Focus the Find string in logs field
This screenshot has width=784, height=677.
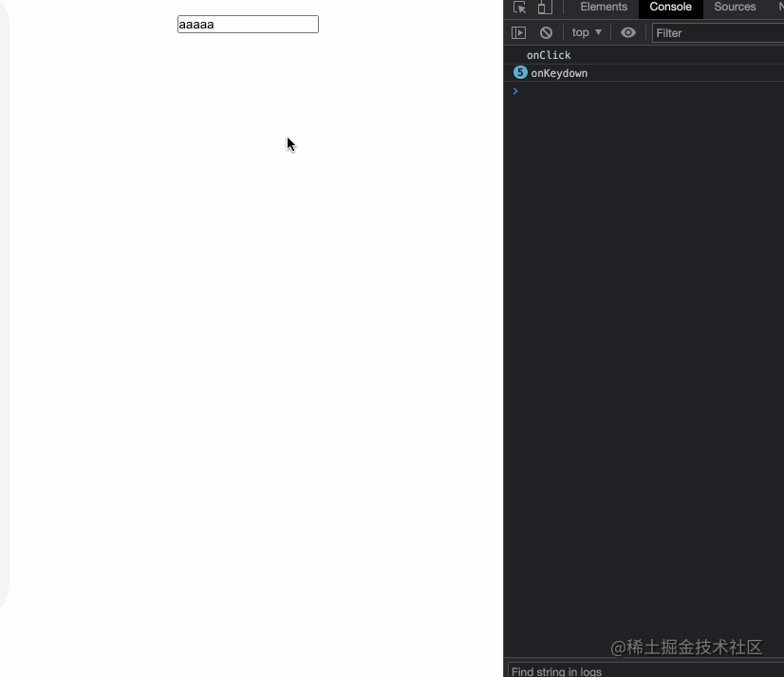pyautogui.click(x=646, y=670)
